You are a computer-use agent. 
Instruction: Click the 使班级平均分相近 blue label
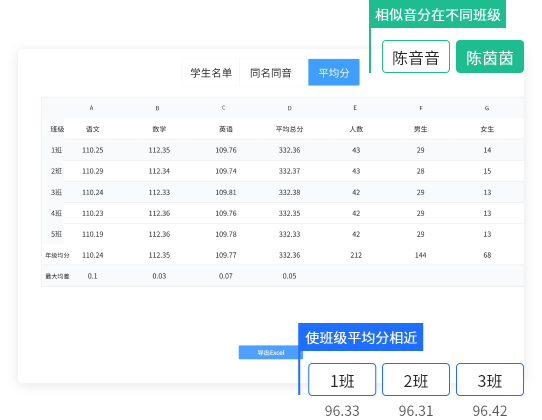pos(361,337)
